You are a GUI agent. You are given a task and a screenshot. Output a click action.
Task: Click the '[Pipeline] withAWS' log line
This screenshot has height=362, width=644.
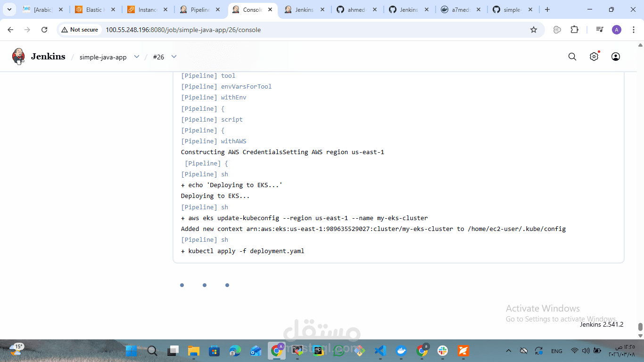click(214, 141)
